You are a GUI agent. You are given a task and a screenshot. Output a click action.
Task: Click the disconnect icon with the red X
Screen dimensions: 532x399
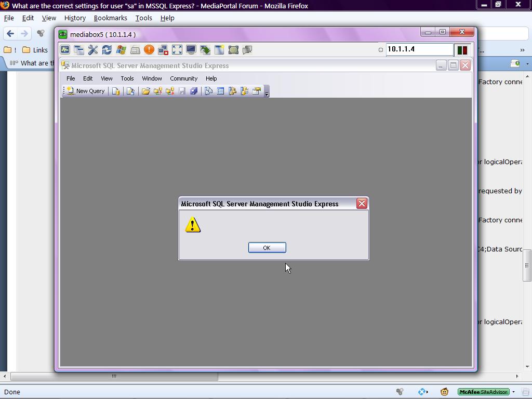[x=163, y=50]
